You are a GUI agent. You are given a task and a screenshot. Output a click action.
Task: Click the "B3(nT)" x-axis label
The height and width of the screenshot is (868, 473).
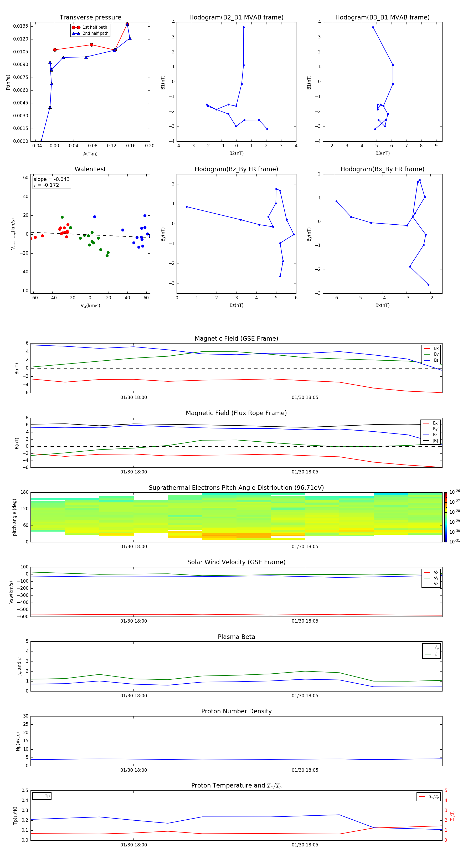(x=382, y=153)
